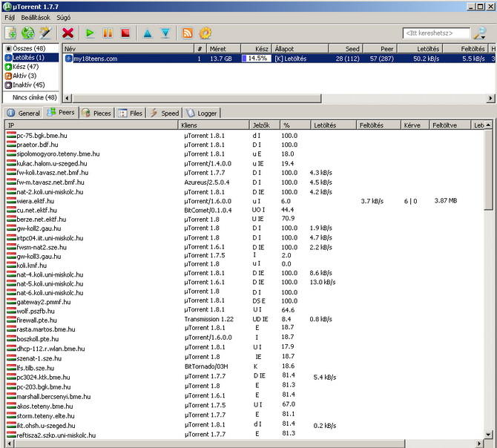Click the horizontal scrollbar of peers list

(209, 444)
